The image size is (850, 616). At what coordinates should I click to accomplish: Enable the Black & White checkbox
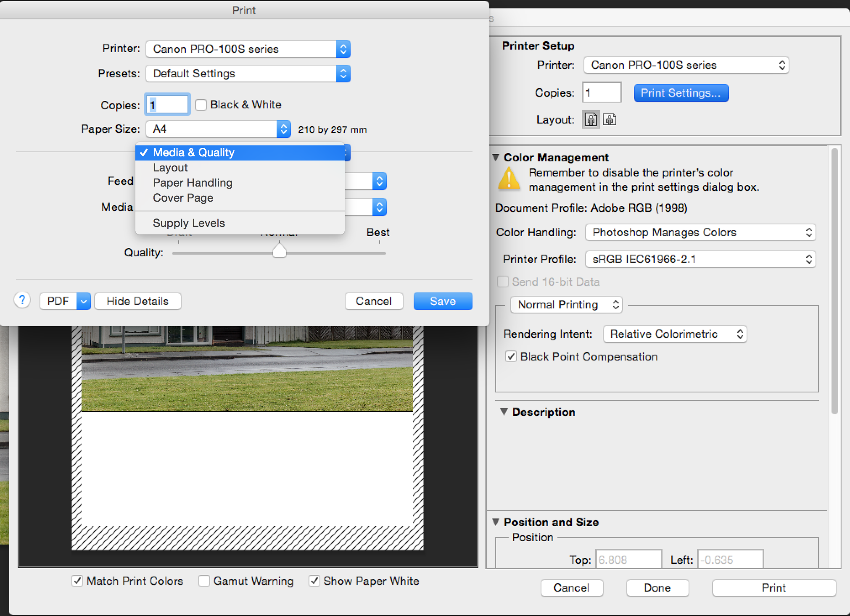201,105
